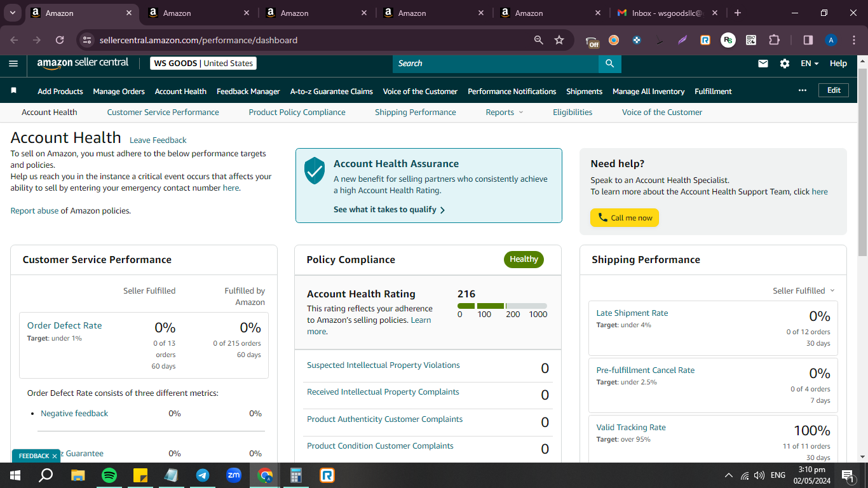Click the ENG language indicator in taskbar
Screen dimensions: 868x488
(x=778, y=475)
